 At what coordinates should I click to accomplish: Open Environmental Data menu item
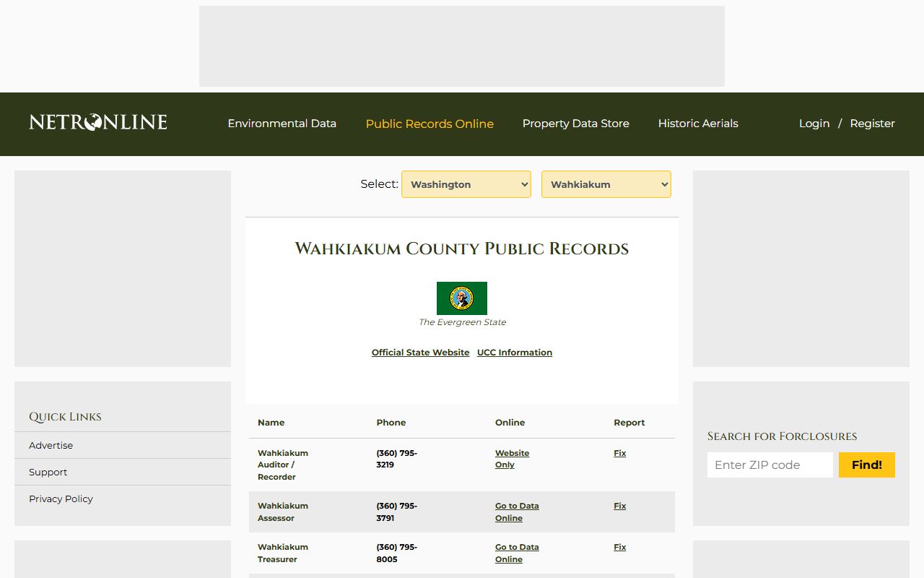[282, 124]
